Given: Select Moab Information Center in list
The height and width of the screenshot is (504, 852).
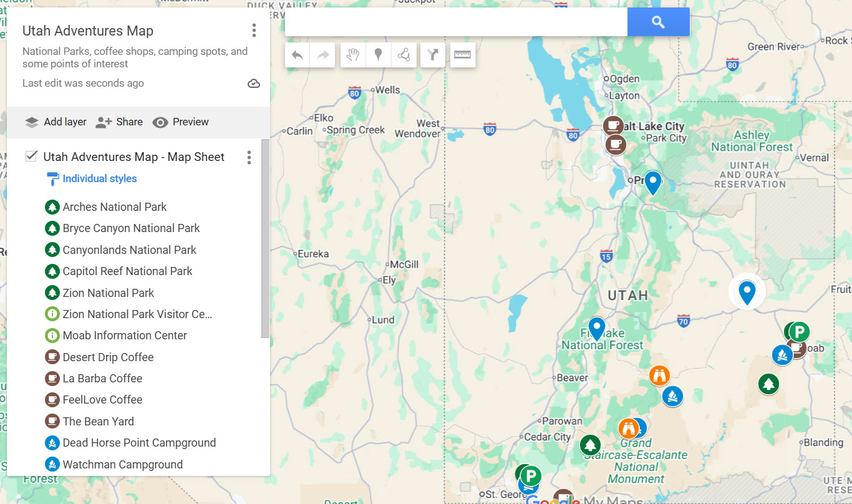Looking at the screenshot, I should (125, 336).
